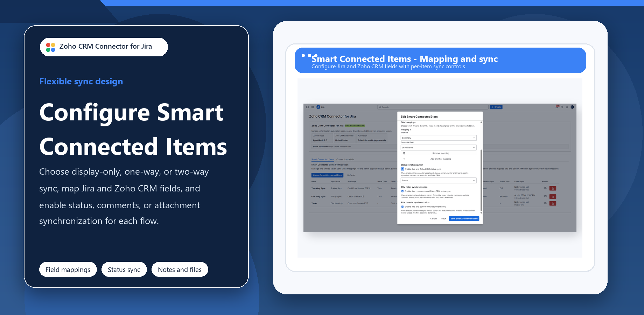This screenshot has width=644, height=315.
Task: Click the delete icon for the Two Way Sync row
Action: click(x=553, y=188)
